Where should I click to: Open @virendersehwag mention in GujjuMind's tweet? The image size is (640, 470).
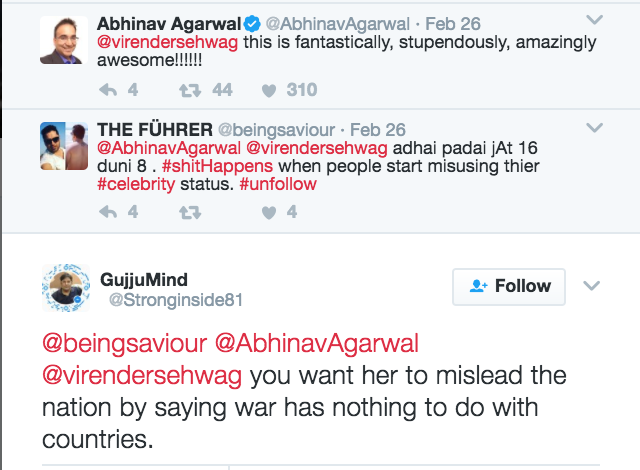pyautogui.click(x=142, y=377)
